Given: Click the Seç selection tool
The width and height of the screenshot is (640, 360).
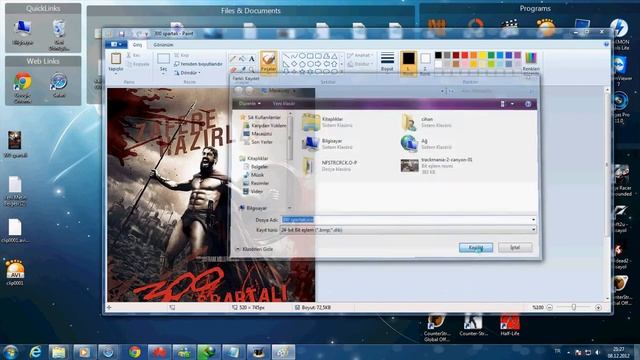Looking at the screenshot, I should point(163,62).
